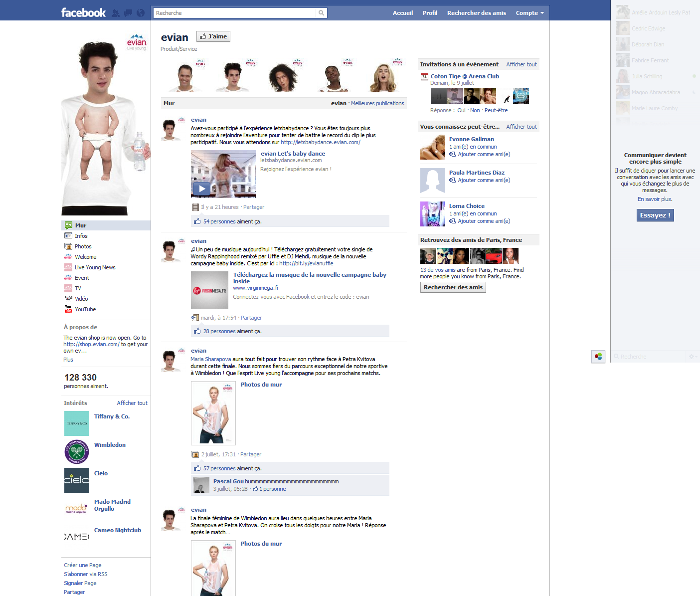Open the Event tab in sidebar
The image size is (700, 596).
pyautogui.click(x=82, y=278)
